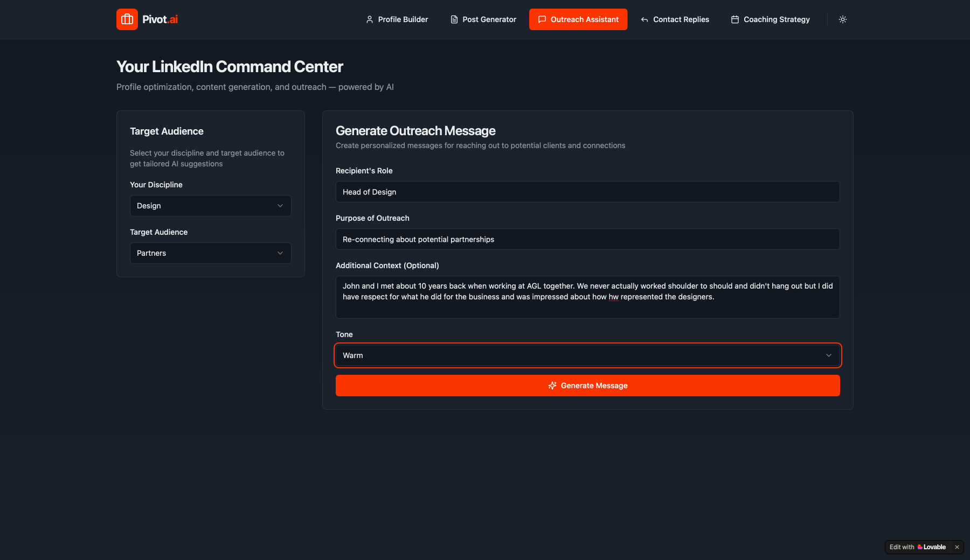
Task: Focus the Recipient's Role input field
Action: coord(588,192)
